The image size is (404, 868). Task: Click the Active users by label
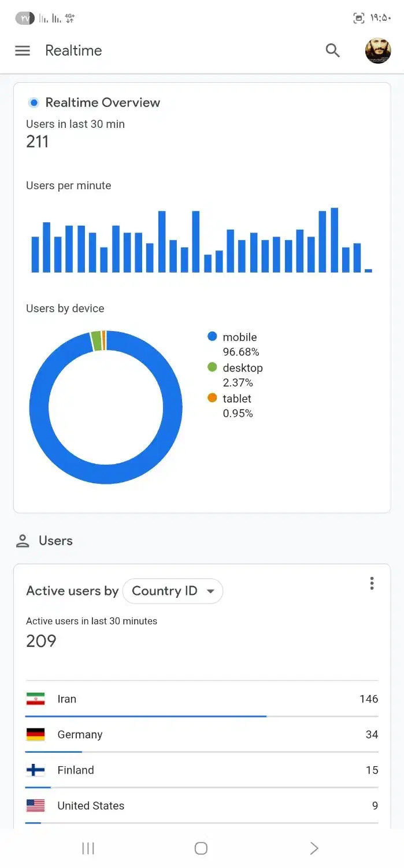click(72, 591)
